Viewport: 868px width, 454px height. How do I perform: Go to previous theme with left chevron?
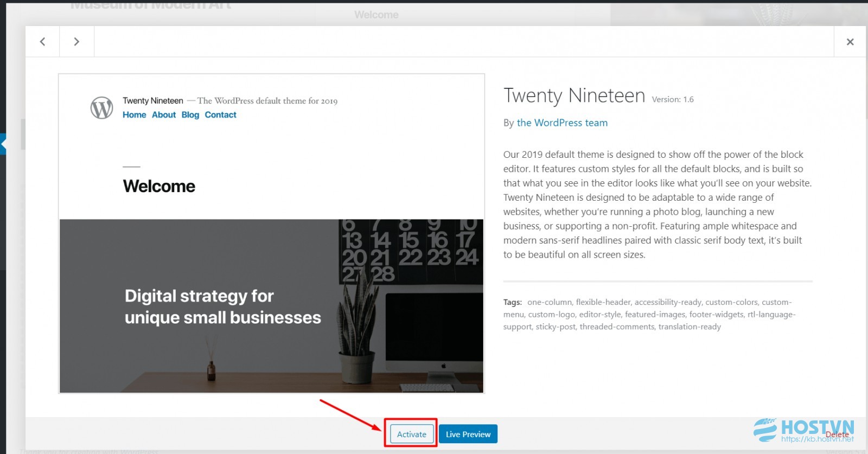pos(42,42)
